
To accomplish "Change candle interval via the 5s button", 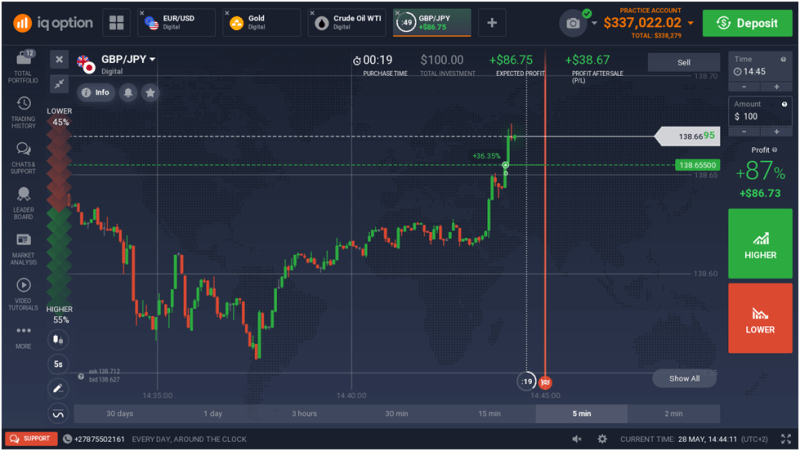I will (x=58, y=364).
